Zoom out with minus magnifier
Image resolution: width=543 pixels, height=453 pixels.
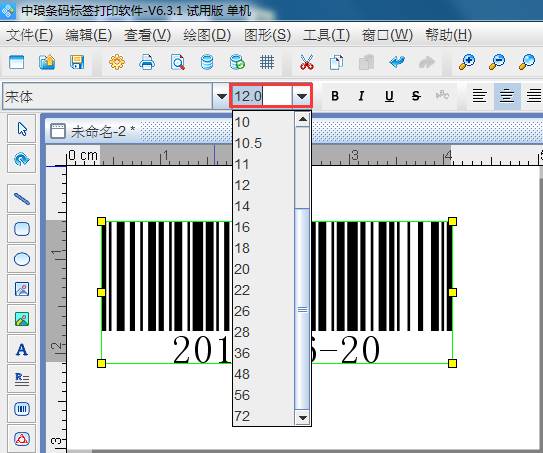point(497,63)
